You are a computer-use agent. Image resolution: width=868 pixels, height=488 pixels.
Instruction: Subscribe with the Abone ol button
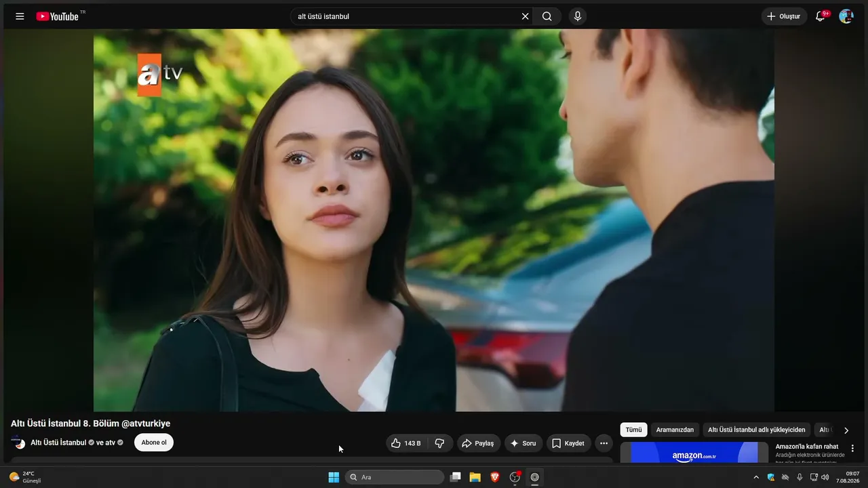(x=154, y=443)
